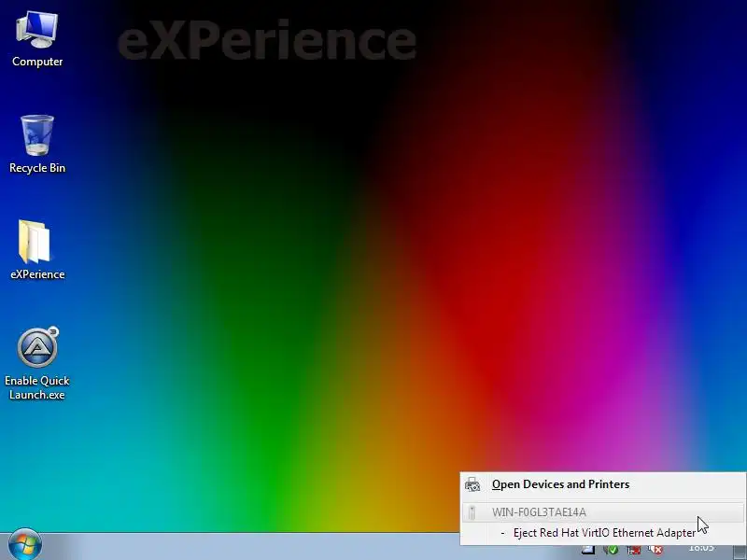Image resolution: width=747 pixels, height=560 pixels.
Task: Click the Enable Quick Launch.exe label text
Action: click(x=37, y=387)
